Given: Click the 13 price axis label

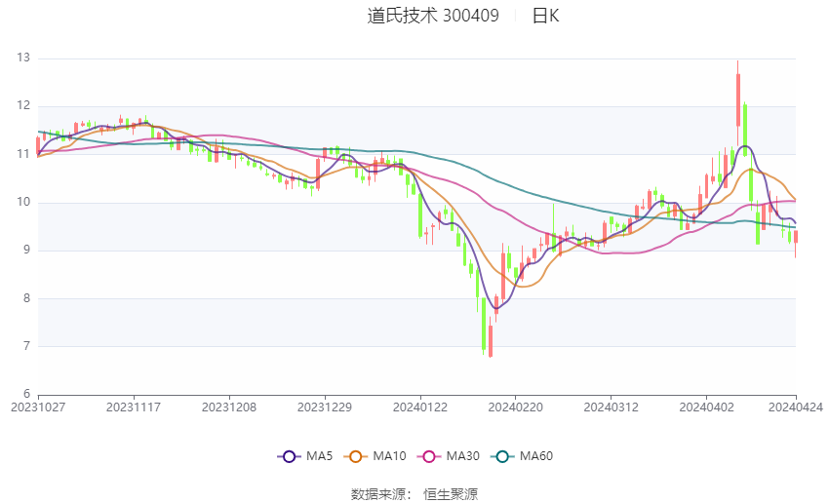Looking at the screenshot, I should pyautogui.click(x=23, y=58).
